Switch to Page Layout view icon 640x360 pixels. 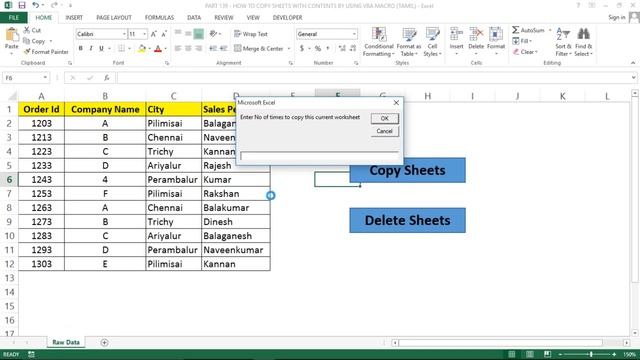529,354
